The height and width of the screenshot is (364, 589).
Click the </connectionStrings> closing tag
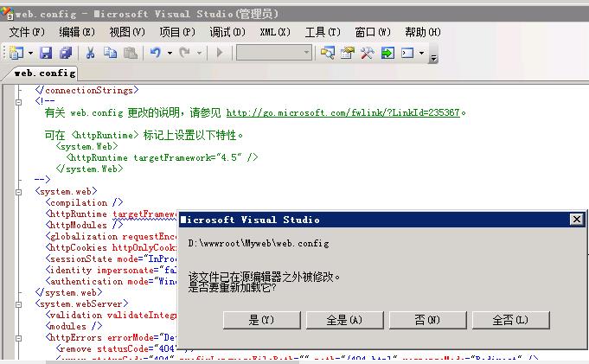click(x=86, y=90)
